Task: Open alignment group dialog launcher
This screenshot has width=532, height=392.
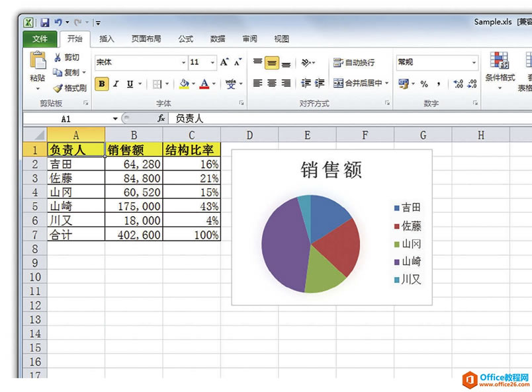Action: [387, 102]
